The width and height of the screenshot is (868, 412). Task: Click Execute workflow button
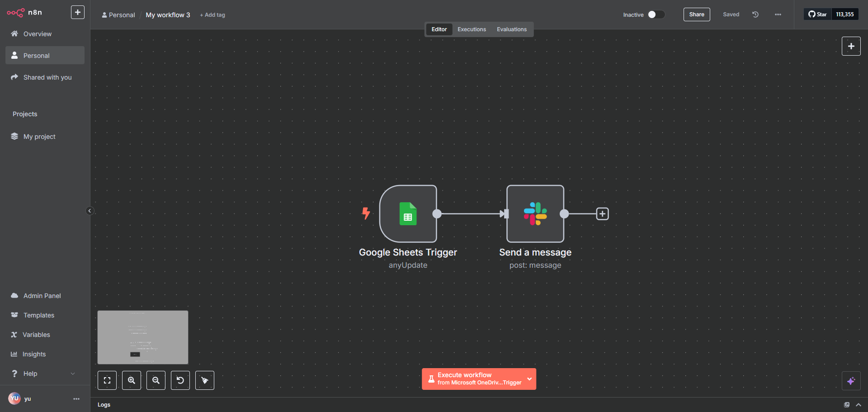click(473, 379)
